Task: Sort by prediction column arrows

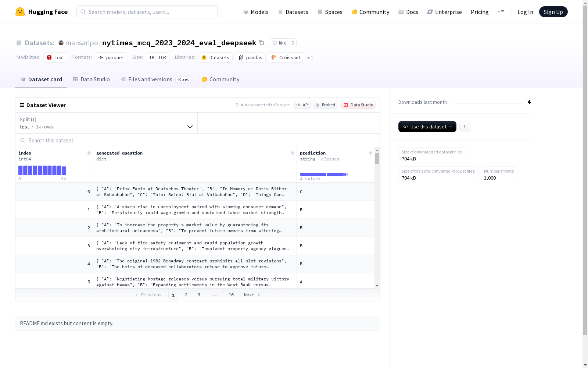Action: [370, 153]
